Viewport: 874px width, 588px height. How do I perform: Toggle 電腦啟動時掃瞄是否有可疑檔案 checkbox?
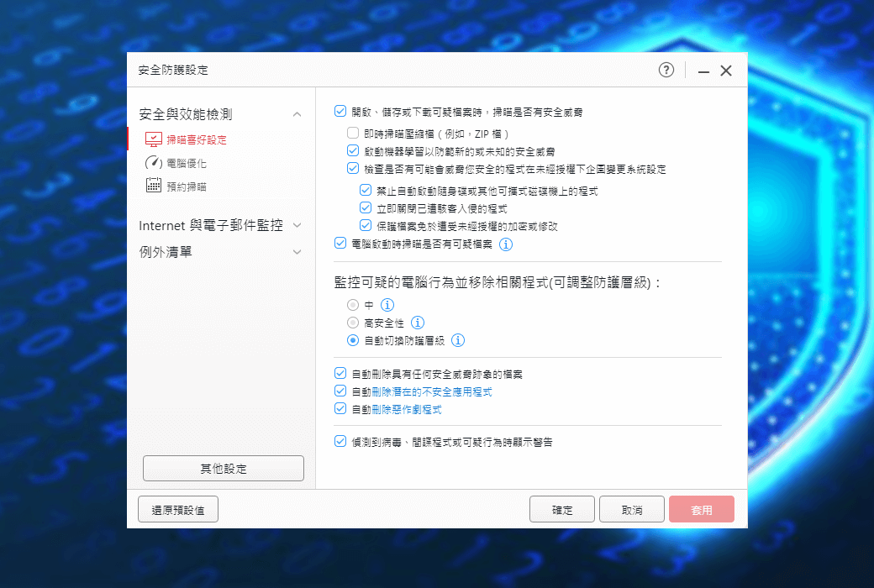pos(340,243)
